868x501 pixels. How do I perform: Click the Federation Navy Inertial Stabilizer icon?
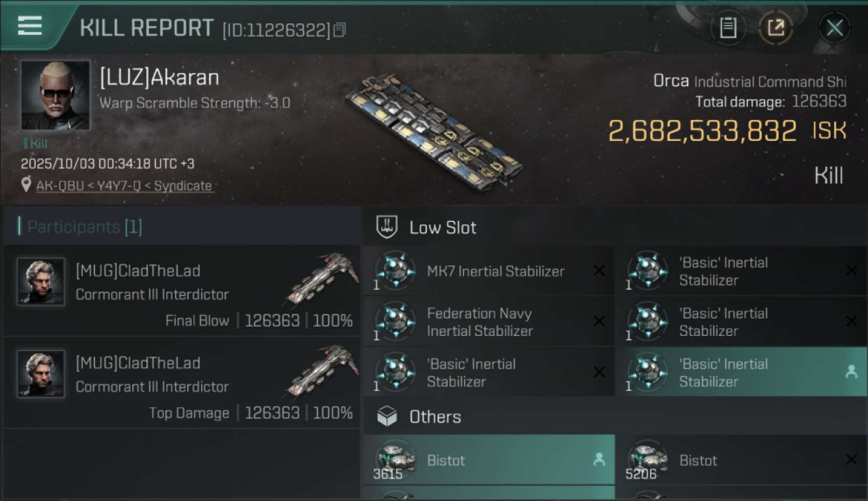coord(395,321)
